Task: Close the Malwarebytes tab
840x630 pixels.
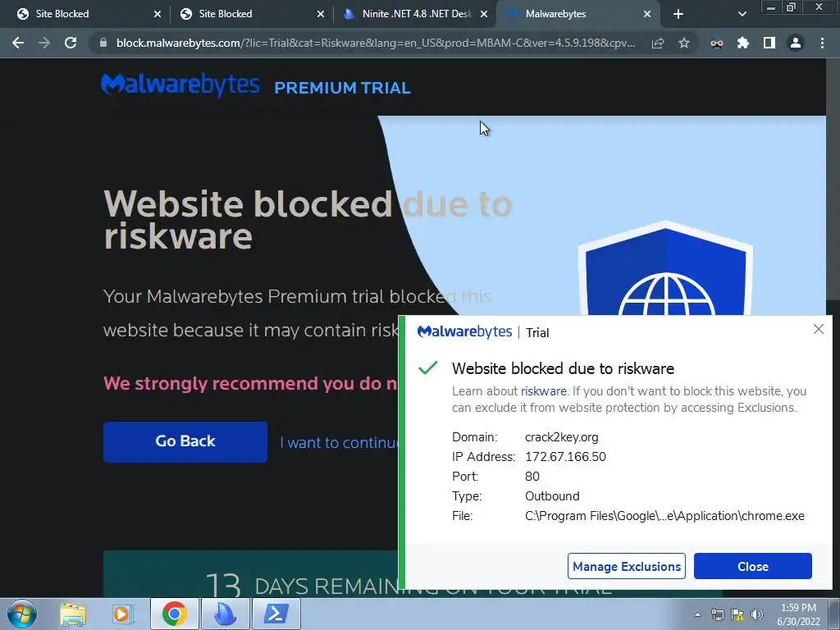Action: [x=647, y=14]
